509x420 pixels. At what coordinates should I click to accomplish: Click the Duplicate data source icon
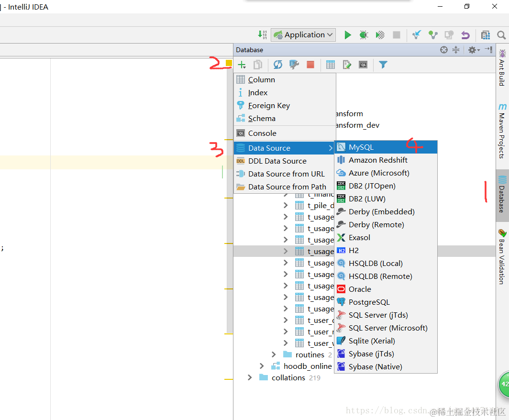(x=258, y=65)
